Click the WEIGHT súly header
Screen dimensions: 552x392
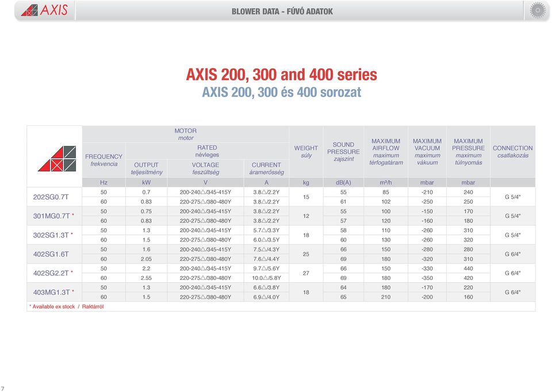tap(306, 151)
